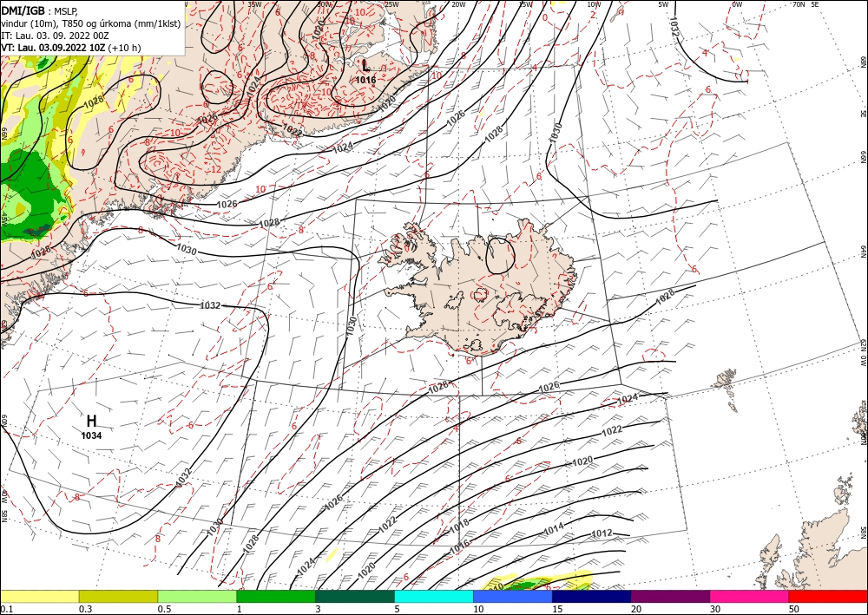Click the 70N latitude label
This screenshot has width=868, height=615.
point(799,4)
